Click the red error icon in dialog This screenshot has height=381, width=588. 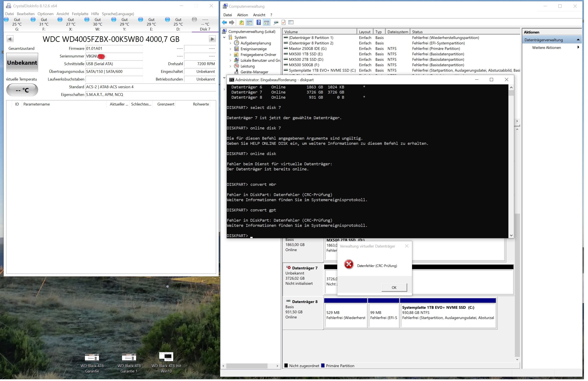[x=349, y=264]
